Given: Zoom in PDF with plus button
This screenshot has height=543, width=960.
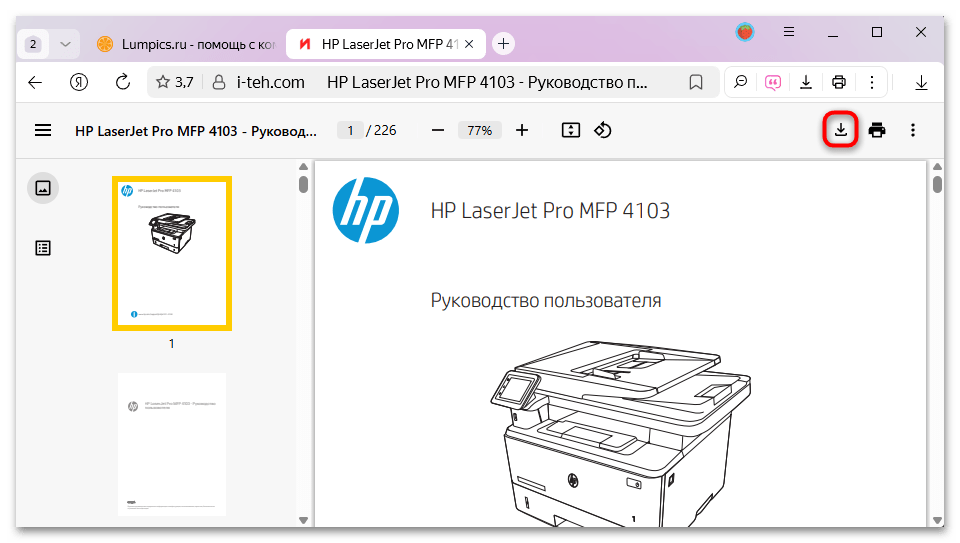Looking at the screenshot, I should click(522, 130).
